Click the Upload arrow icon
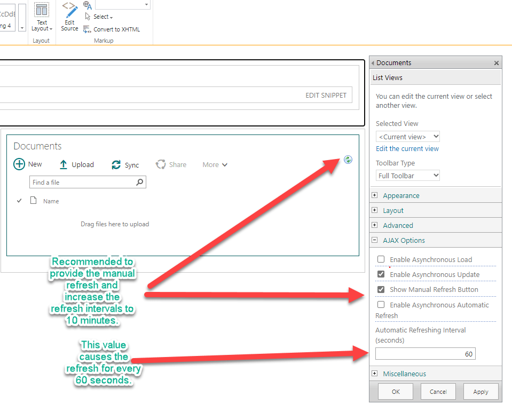Viewport: 512px width, 420px height. point(63,165)
